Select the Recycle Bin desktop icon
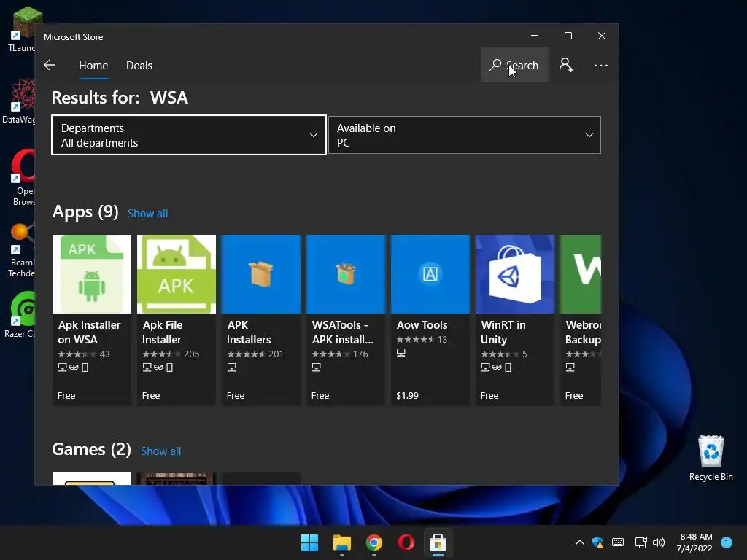747x560 pixels. coord(711,458)
